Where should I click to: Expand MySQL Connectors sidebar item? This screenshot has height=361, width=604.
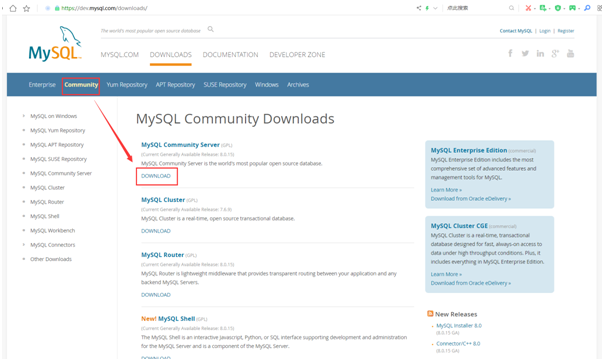[53, 245]
